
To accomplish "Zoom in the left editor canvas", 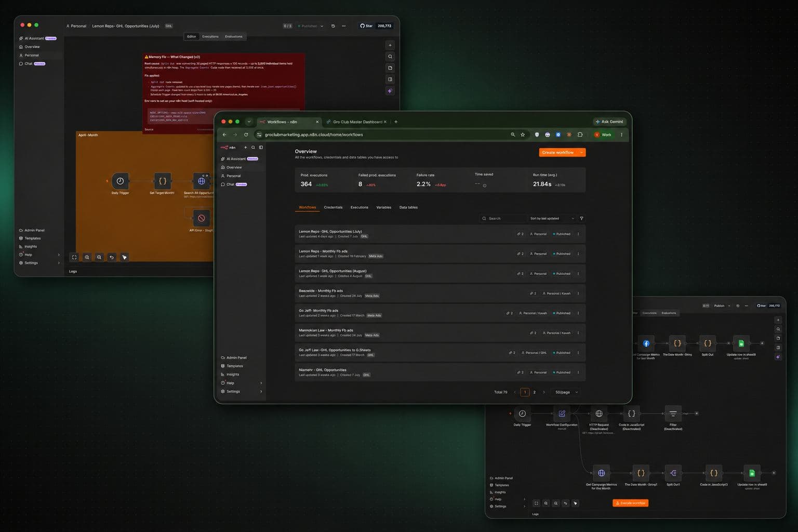I will pyautogui.click(x=87, y=257).
